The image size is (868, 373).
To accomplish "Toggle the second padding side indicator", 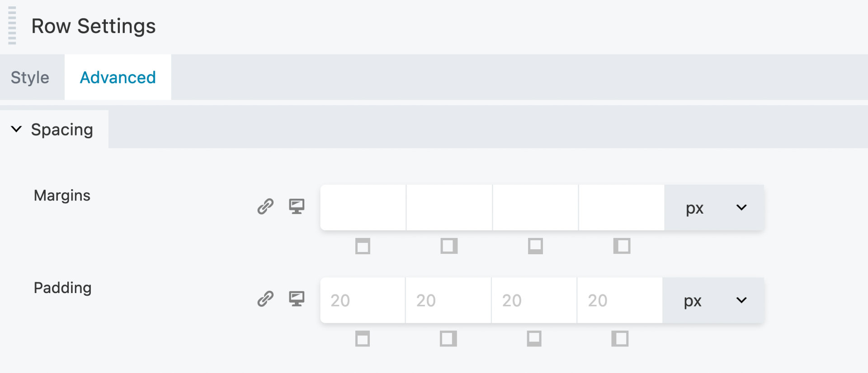I will 448,339.
